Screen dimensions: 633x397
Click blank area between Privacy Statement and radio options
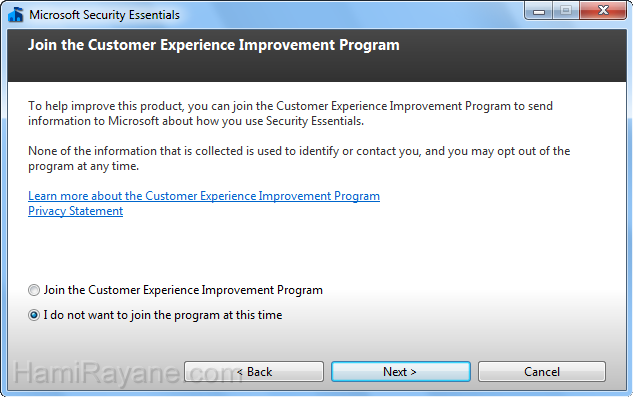click(x=316, y=250)
